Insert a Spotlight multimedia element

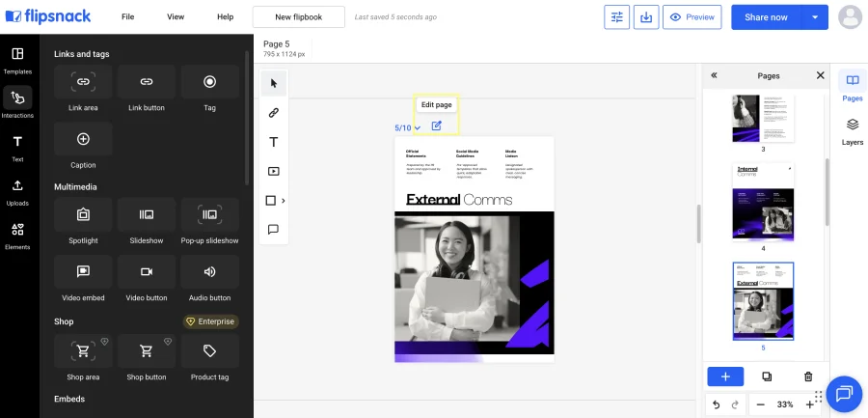pyautogui.click(x=83, y=215)
